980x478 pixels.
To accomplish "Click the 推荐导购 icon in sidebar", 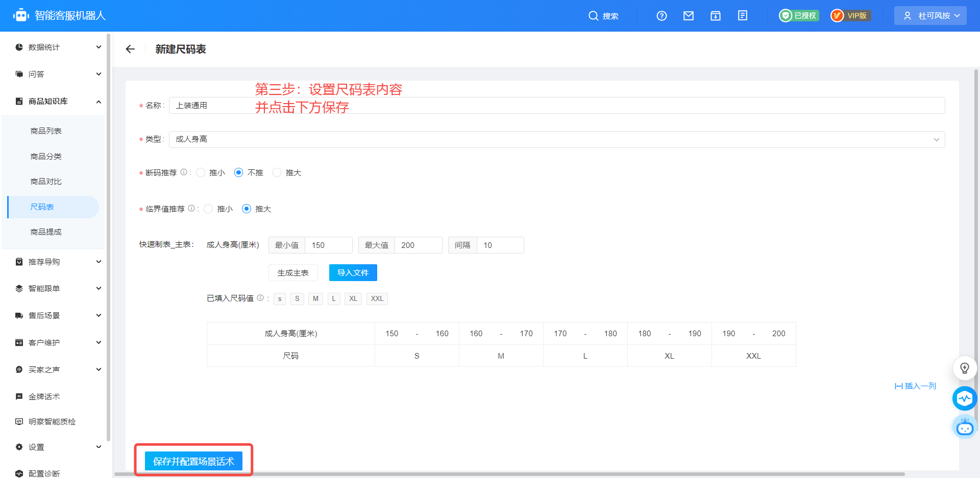I will click(19, 262).
